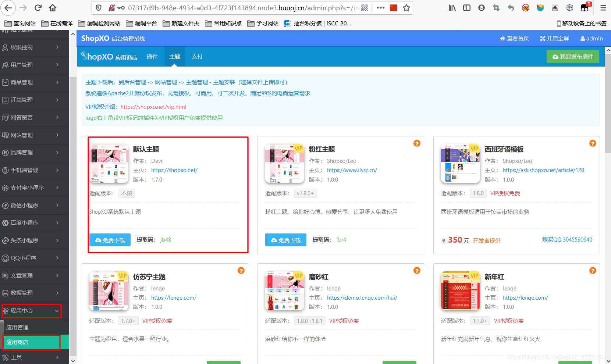Viewport: 611px width, 364px height.
Task: Click the question mark on 西班牙语模板 card
Action: [593, 143]
